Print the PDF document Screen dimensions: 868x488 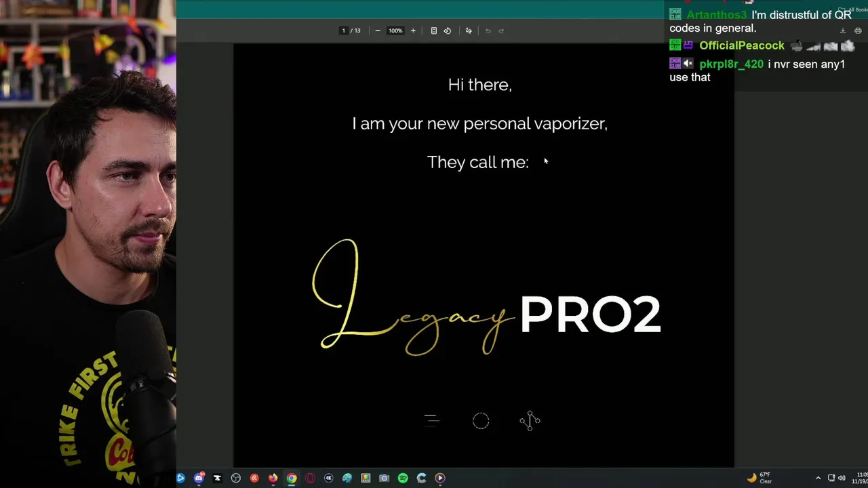[x=858, y=30]
